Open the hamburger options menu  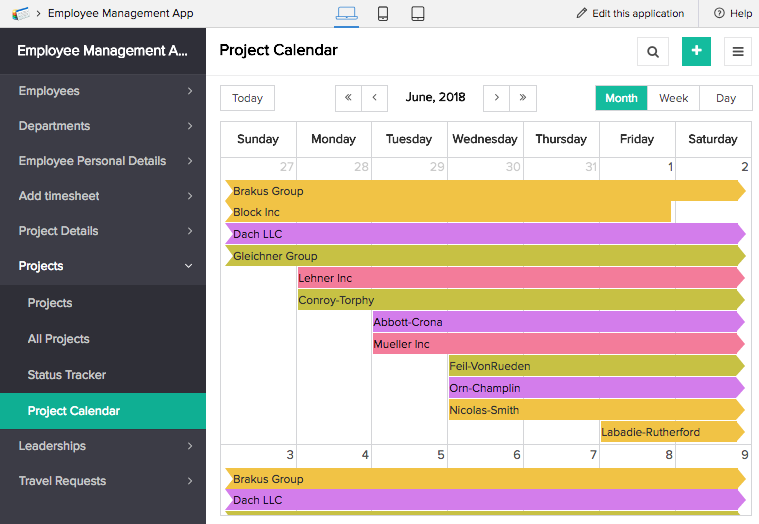(x=739, y=52)
